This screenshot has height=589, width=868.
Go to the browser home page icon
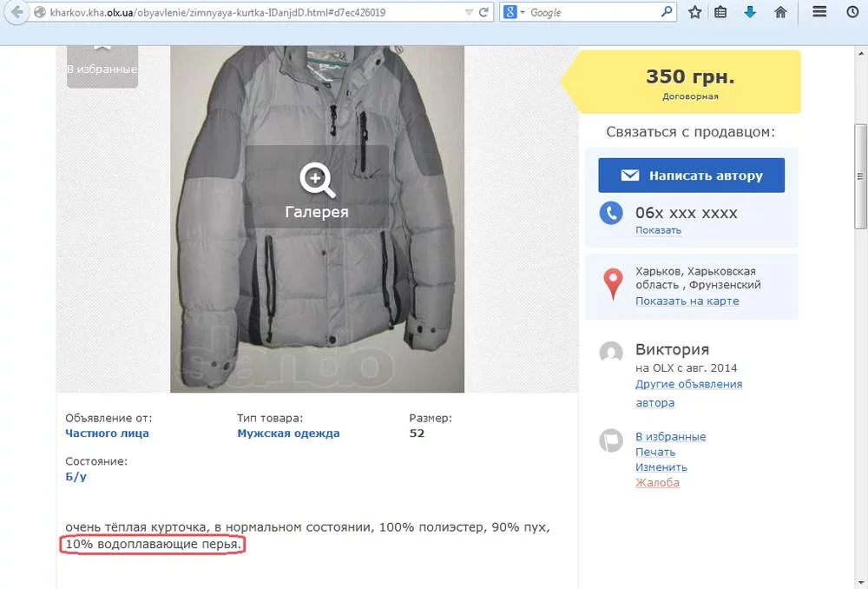point(780,13)
